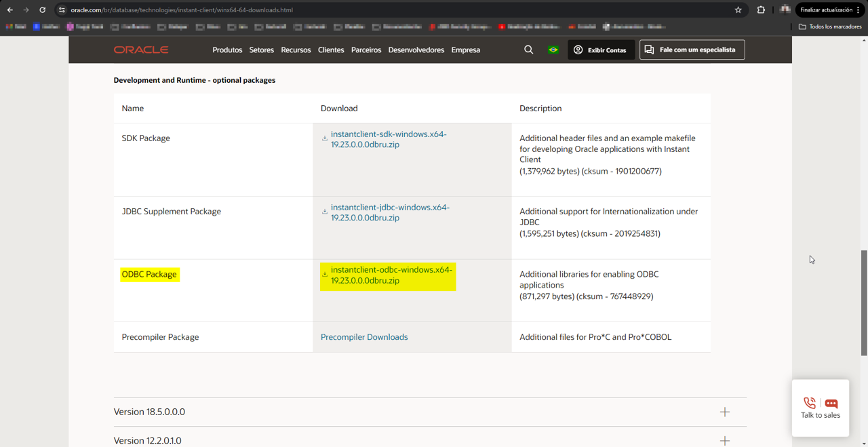Click Fale com um especialista button
Viewport: 868px width, 447px height.
[x=692, y=50]
